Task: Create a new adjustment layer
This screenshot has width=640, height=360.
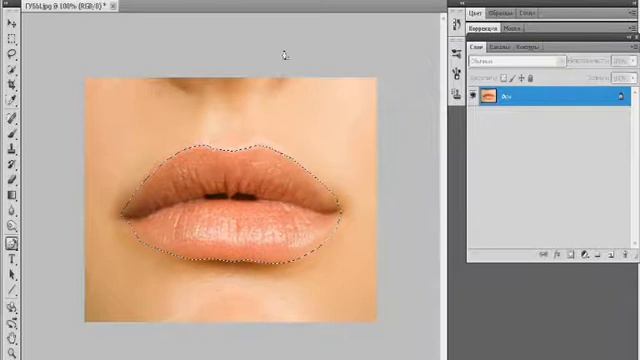Action: click(x=584, y=255)
